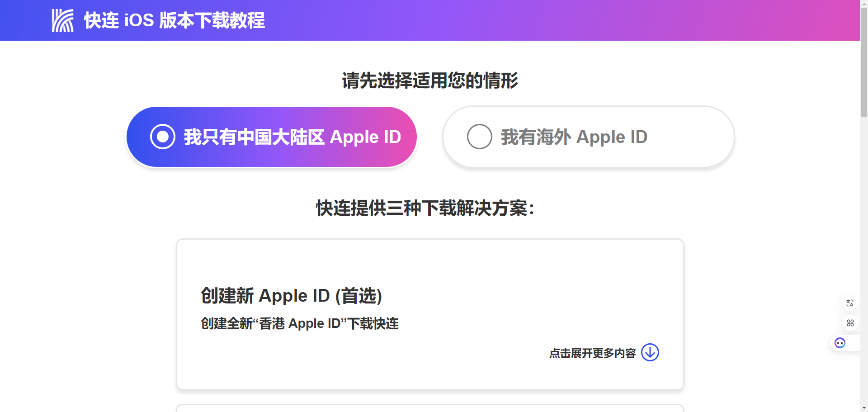Open the language translation tool in right sidebar
The image size is (868, 412).
pyautogui.click(x=850, y=303)
